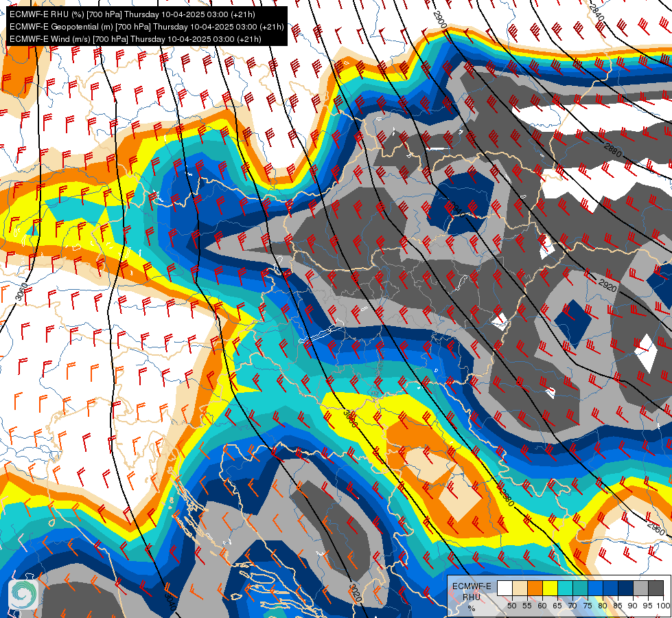This screenshot has width=672, height=618.
Task: Select the light grey 90–95 legend swatch
Action: pos(640,588)
